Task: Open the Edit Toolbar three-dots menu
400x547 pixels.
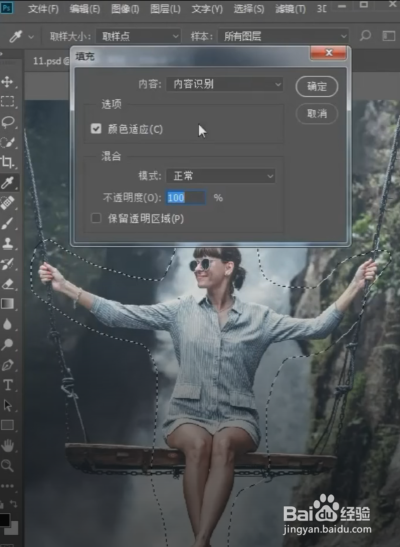Action: click(x=7, y=486)
